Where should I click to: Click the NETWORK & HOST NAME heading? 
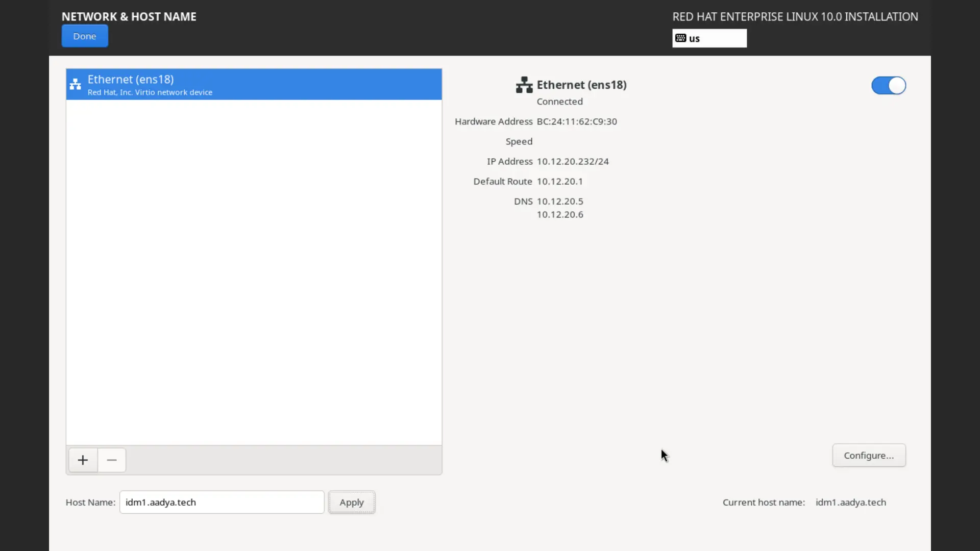[129, 16]
